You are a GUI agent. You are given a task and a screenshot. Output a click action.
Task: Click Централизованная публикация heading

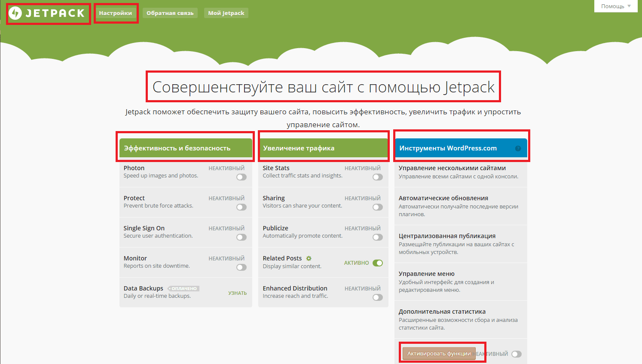click(447, 236)
